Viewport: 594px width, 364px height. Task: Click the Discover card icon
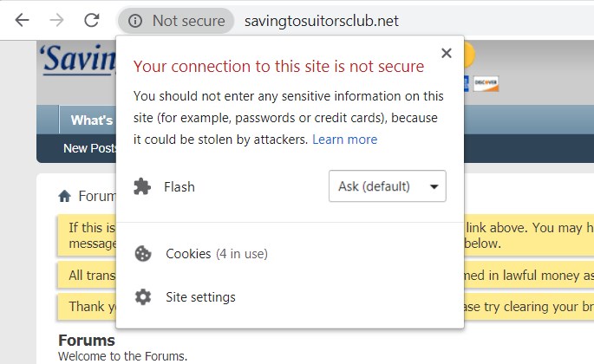click(x=486, y=83)
